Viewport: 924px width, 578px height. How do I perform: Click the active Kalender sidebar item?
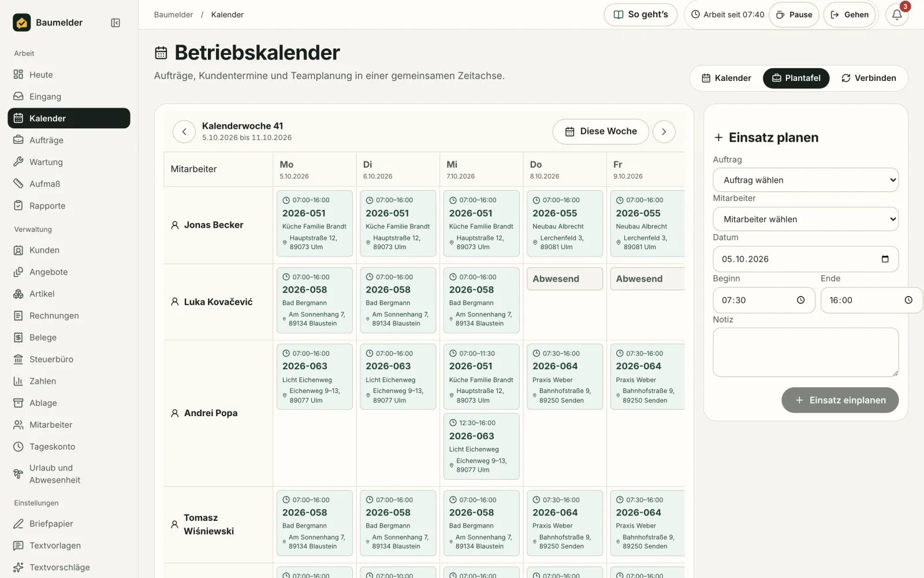point(69,118)
